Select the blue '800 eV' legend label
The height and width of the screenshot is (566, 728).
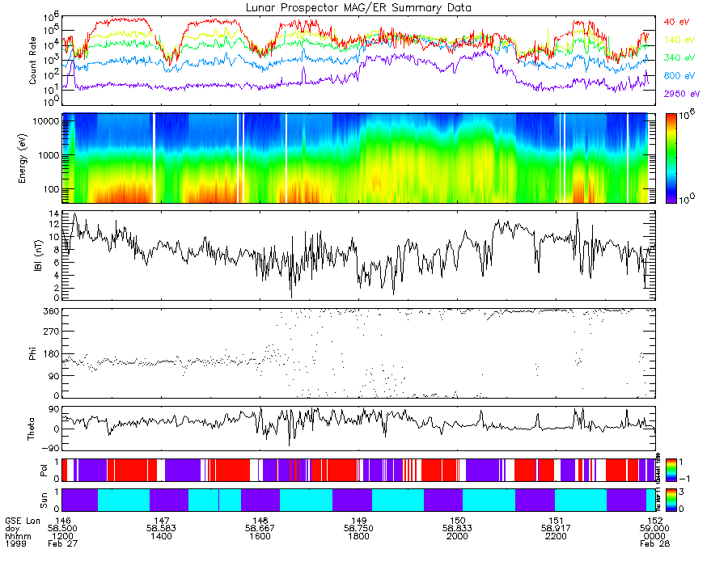679,76
